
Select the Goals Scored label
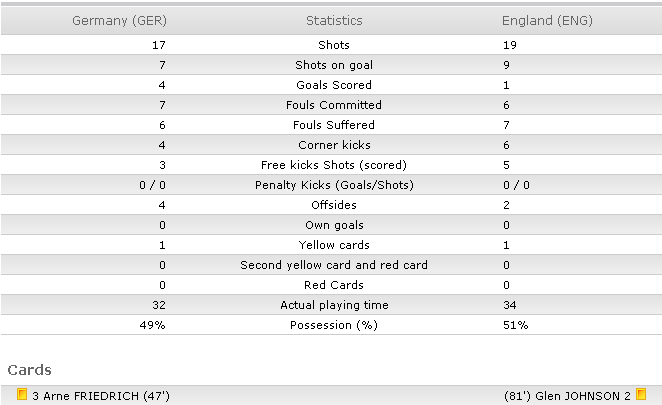(334, 85)
